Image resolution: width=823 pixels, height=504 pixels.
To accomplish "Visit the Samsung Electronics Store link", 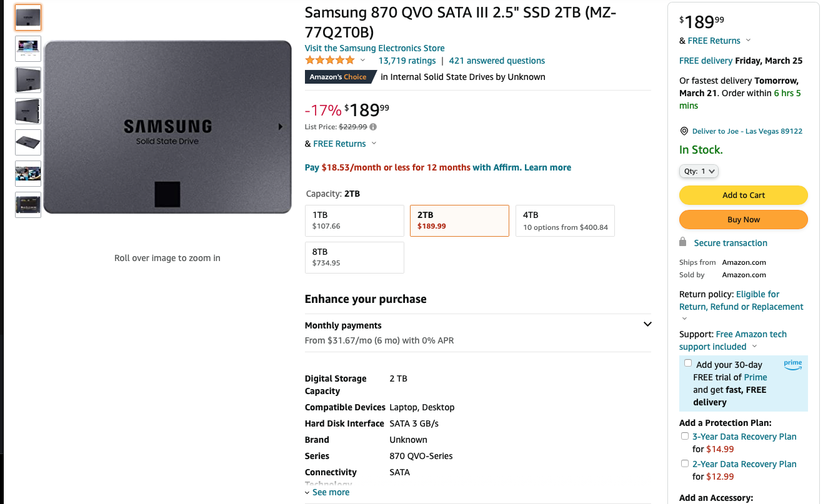I will tap(374, 48).
